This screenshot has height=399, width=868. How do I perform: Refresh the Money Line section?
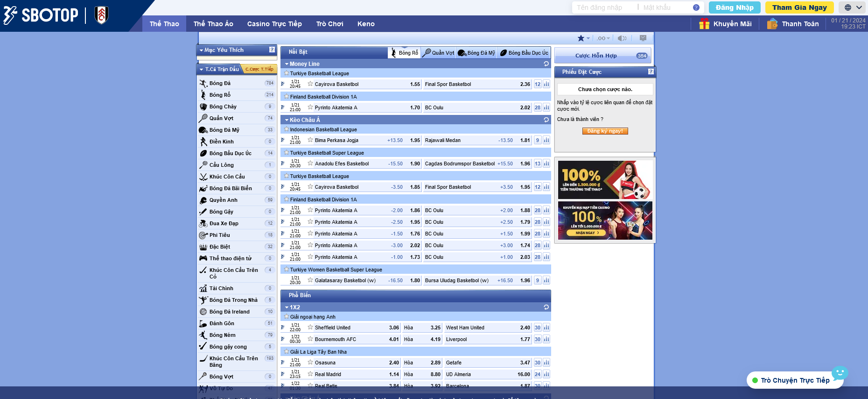point(546,64)
